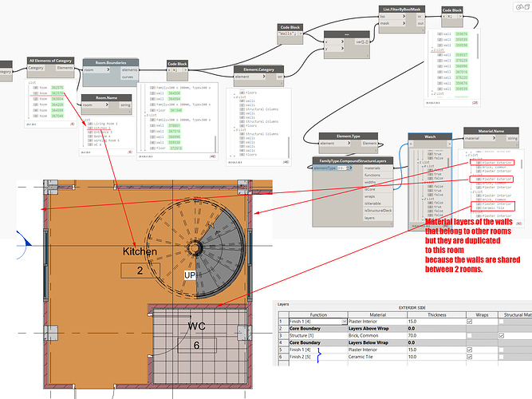This screenshot has width=532, height=399.
Task: Click the Kitchen room label in plan
Action: coord(140,251)
